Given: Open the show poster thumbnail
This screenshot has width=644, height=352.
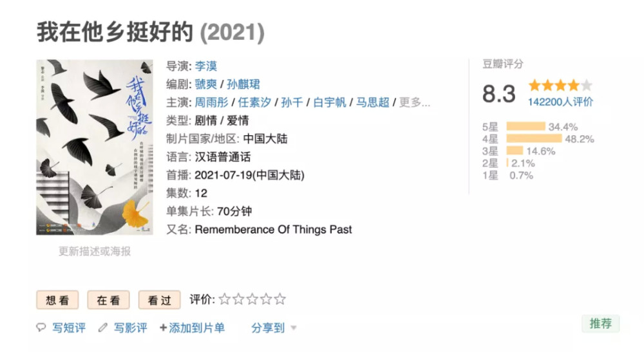Looking at the screenshot, I should tap(95, 147).
